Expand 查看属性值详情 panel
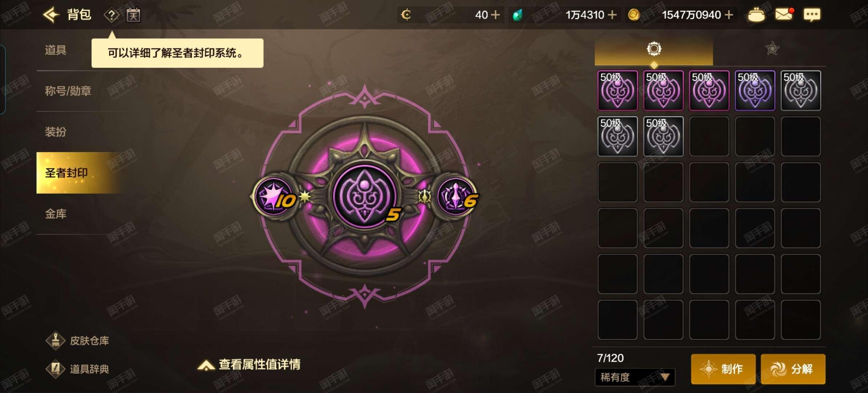Screen dimensions: 868x393 [x=249, y=365]
